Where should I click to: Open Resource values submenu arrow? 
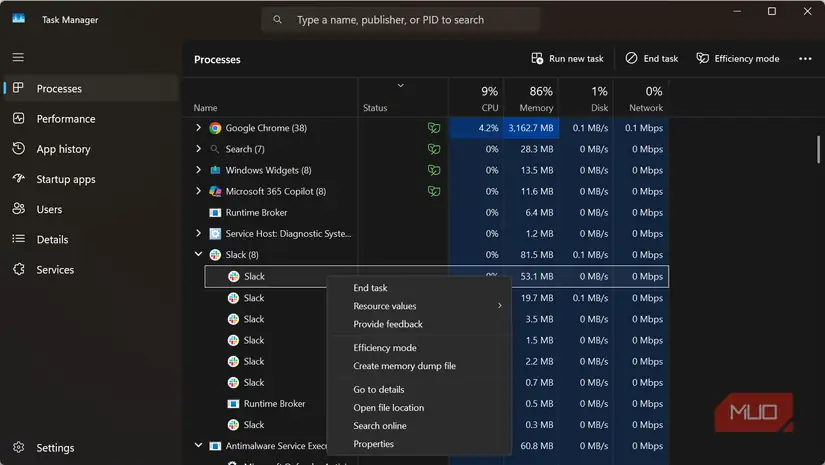[x=499, y=306]
